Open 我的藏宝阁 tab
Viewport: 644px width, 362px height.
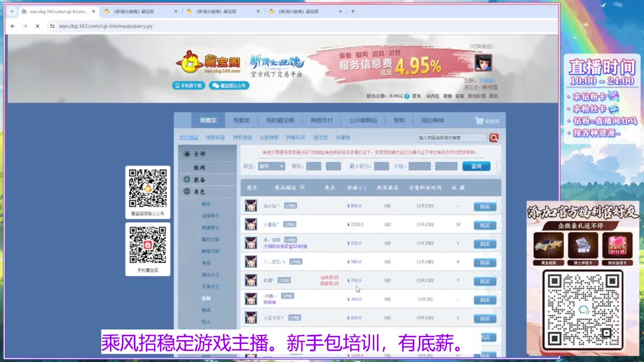(x=280, y=120)
